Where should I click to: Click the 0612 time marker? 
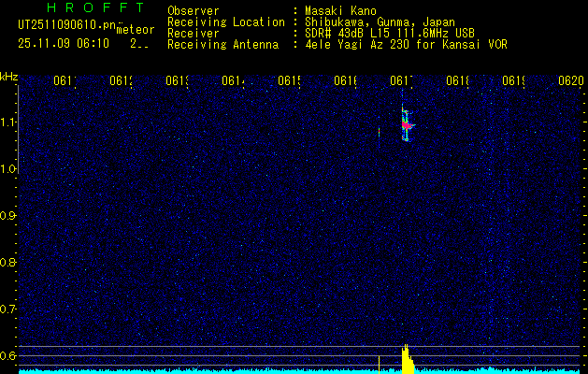pos(121,80)
